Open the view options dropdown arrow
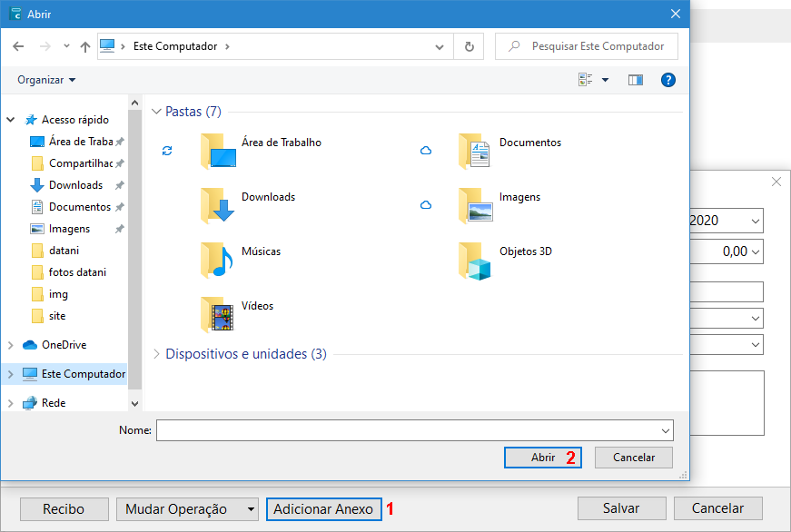Screen dimensions: 791x532 pyautogui.click(x=606, y=80)
